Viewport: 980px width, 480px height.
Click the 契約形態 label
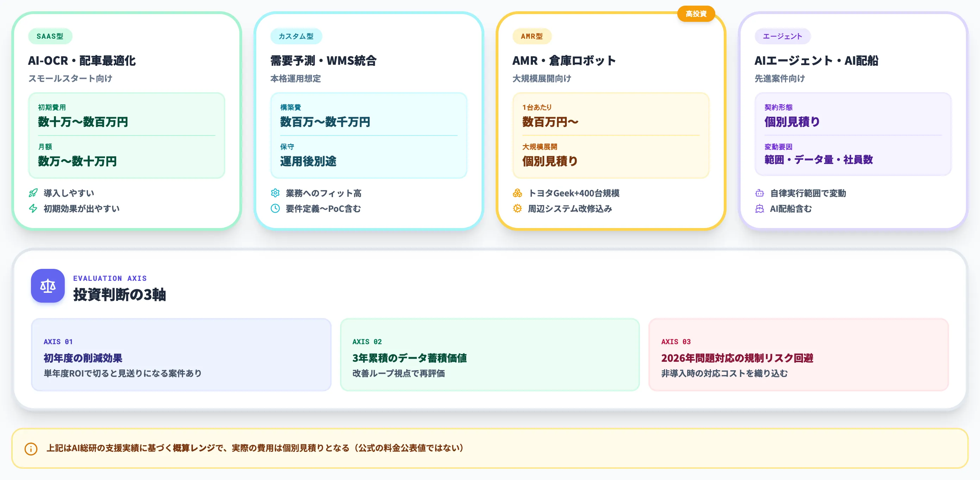[778, 107]
